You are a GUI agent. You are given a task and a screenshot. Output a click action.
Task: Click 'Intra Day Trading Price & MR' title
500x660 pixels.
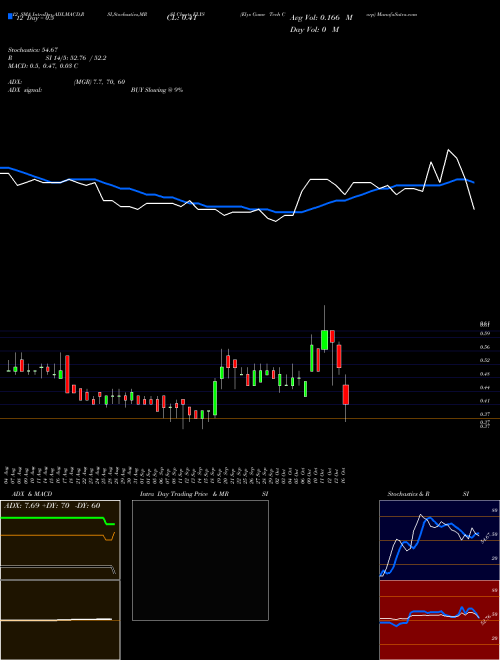[184, 494]
